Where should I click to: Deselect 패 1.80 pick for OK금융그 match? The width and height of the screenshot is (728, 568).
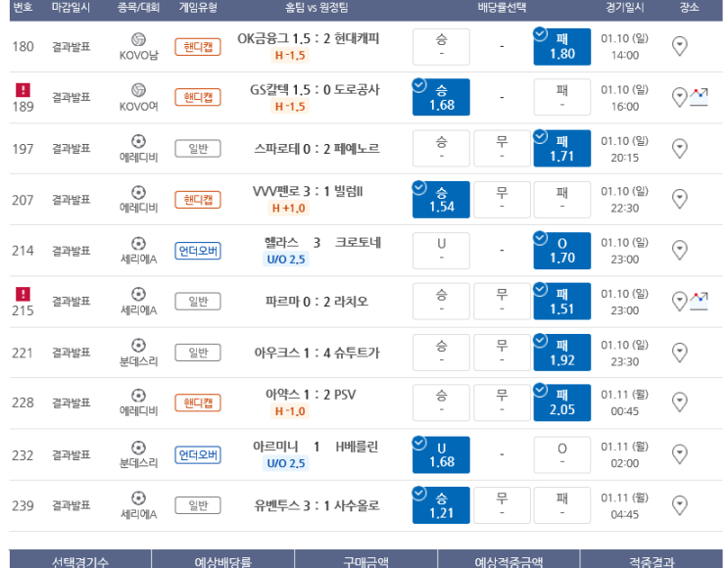561,46
